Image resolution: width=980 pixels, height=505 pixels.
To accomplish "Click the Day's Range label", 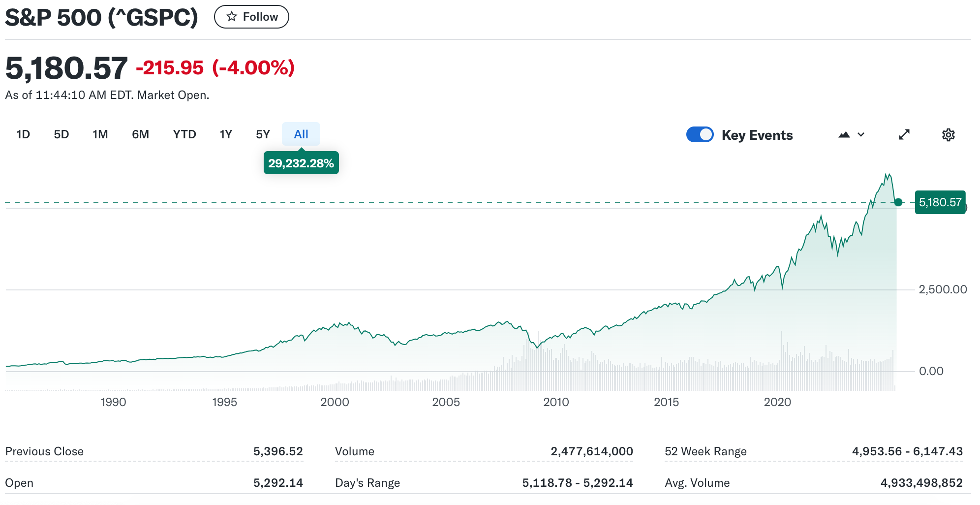I will click(367, 483).
